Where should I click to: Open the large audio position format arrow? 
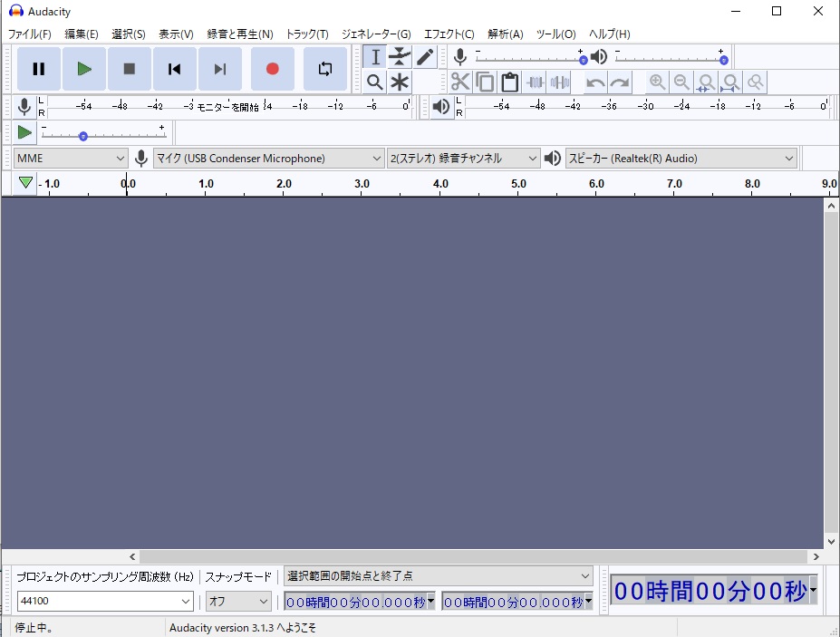[813, 590]
